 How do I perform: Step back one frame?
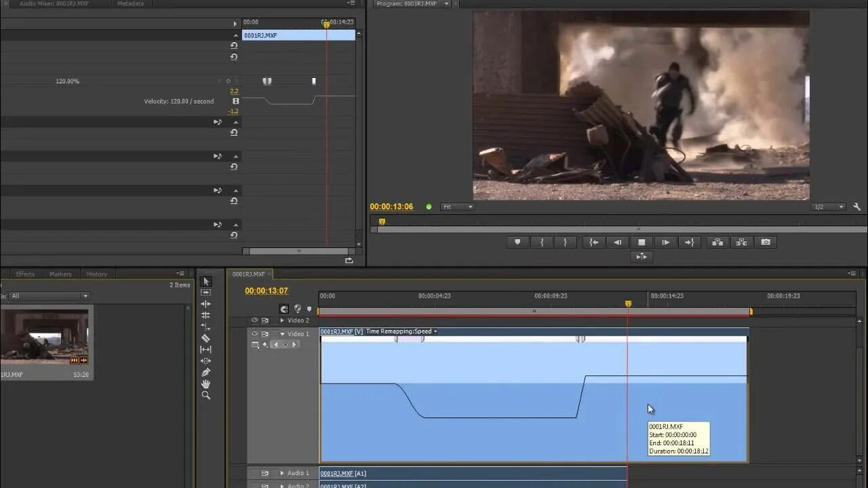coord(617,242)
